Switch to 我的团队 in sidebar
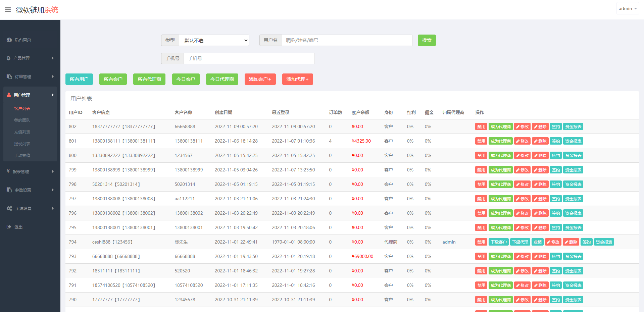This screenshot has width=644, height=312. click(x=22, y=120)
